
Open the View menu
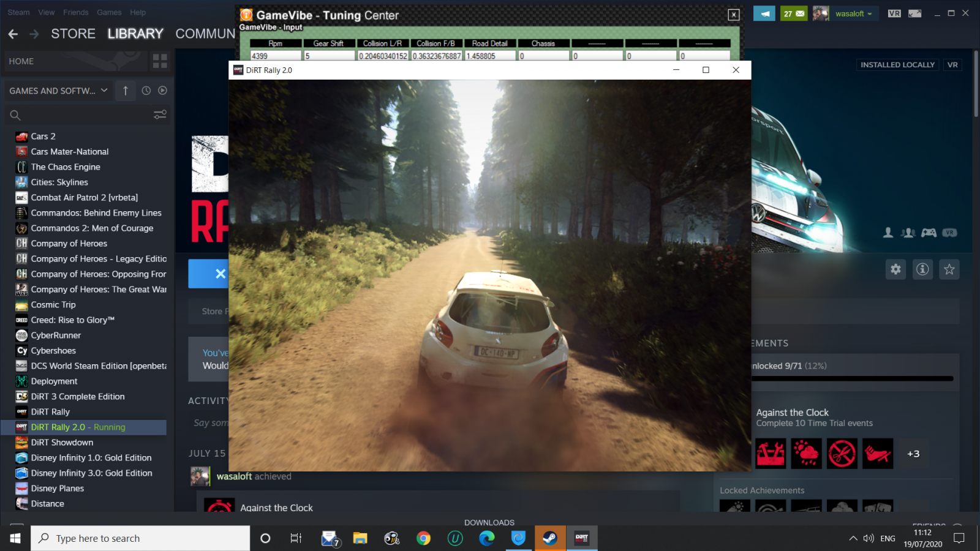tap(47, 12)
